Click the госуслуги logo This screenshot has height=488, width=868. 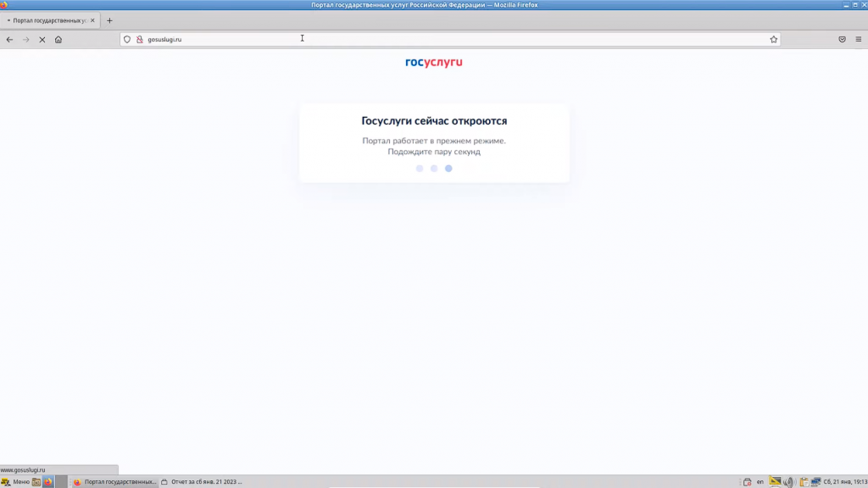433,62
